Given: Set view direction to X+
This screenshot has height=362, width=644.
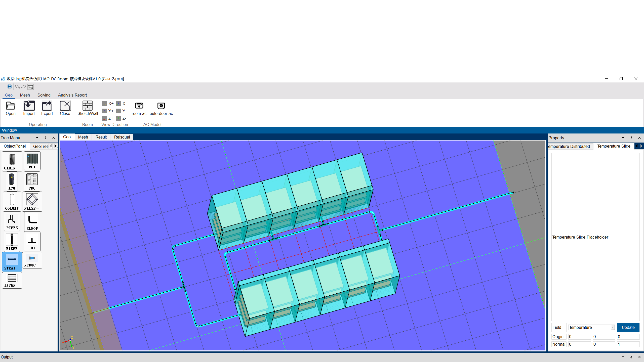Looking at the screenshot, I should [108, 104].
